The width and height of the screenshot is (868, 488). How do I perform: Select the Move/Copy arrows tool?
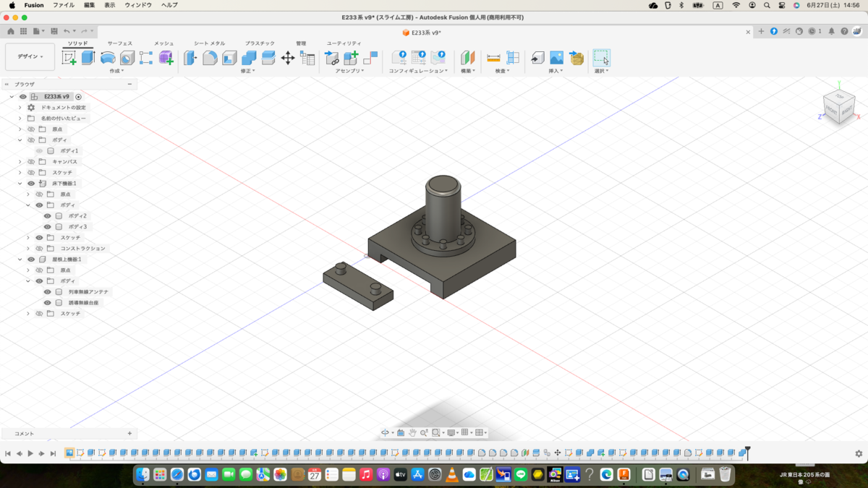point(288,58)
